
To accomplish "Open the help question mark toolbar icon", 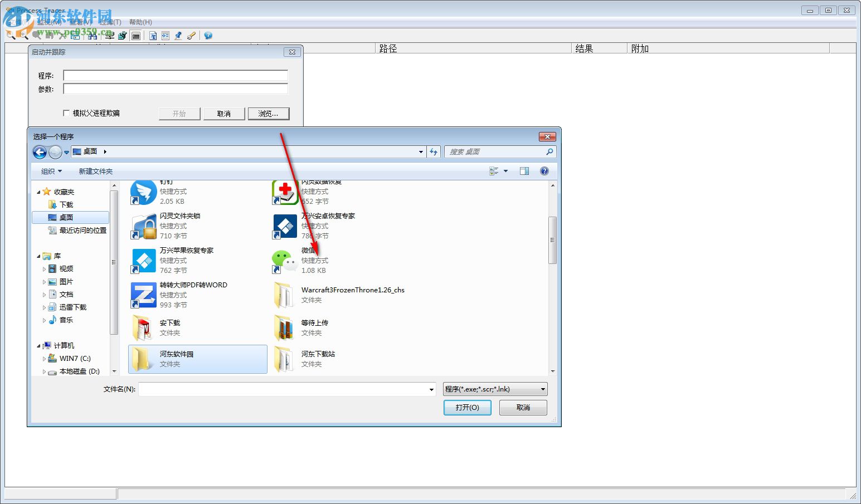I will (x=207, y=35).
